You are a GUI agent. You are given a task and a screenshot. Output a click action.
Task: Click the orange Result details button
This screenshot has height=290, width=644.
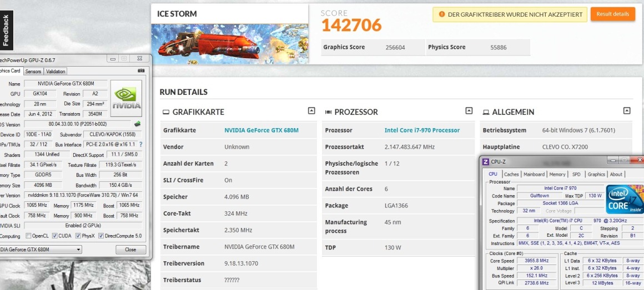point(612,14)
